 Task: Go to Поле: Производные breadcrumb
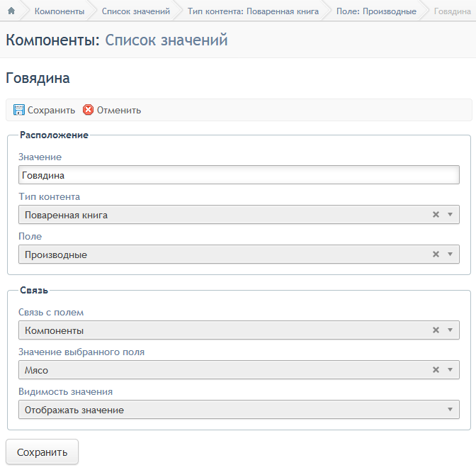[x=376, y=11]
